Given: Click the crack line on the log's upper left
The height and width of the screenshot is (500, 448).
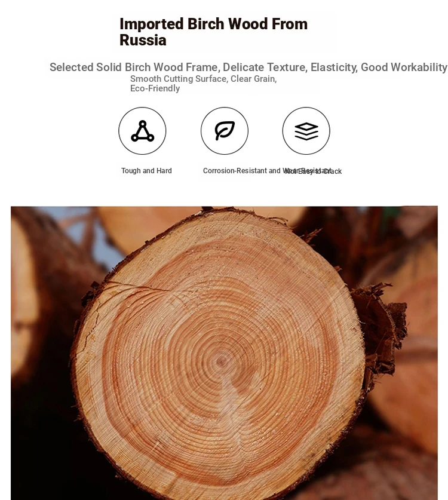Looking at the screenshot, I should click(x=134, y=286).
